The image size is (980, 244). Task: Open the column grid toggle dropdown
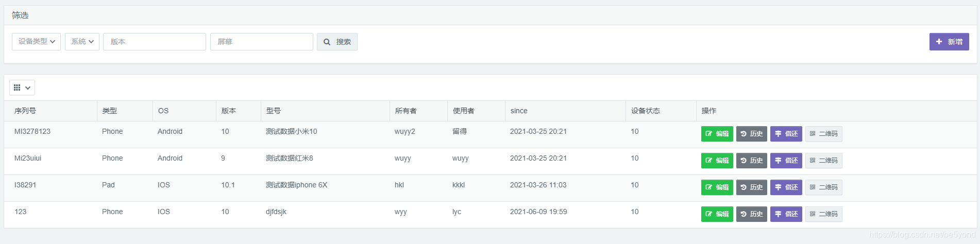pos(22,88)
